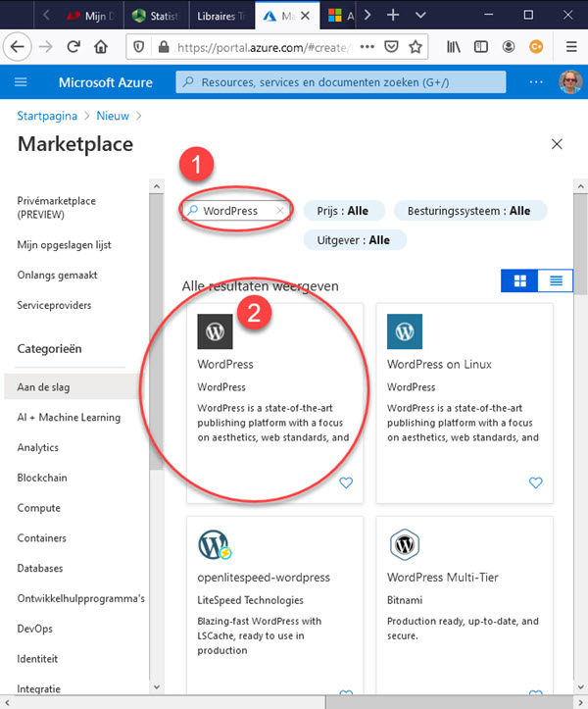Bookmark this page with star icon

click(x=416, y=46)
